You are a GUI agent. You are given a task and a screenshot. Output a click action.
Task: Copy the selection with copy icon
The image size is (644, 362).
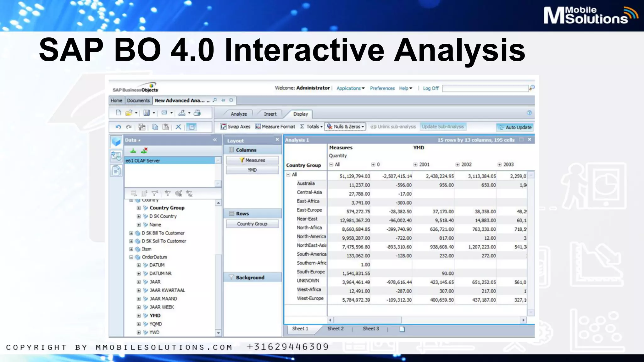click(155, 127)
